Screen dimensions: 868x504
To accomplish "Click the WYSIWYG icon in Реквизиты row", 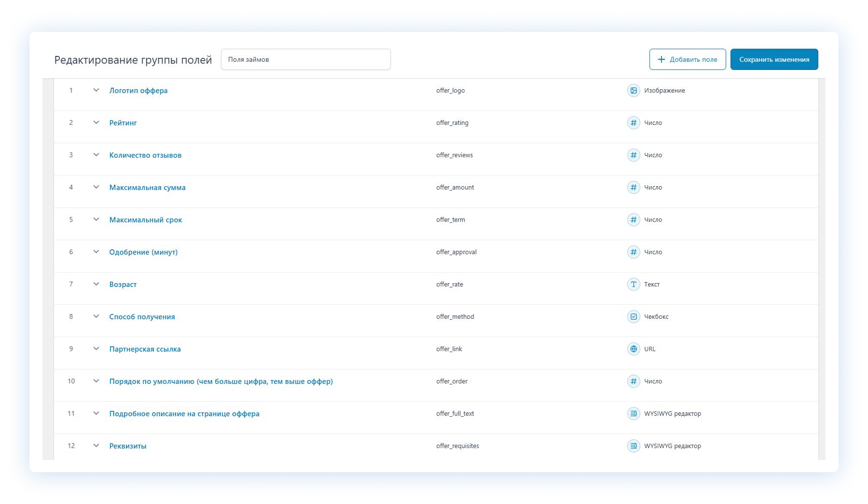I will (634, 446).
